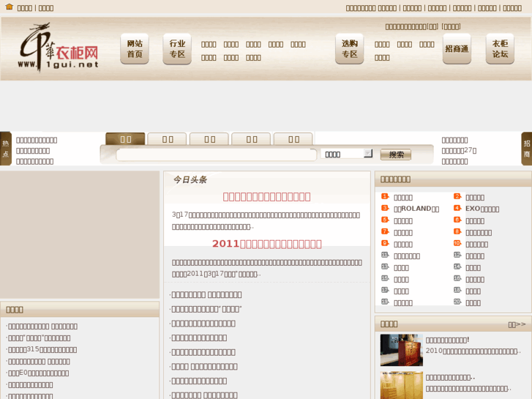The width and height of the screenshot is (532, 399).
Task: Open the red headline starting with 2011
Action: pos(266,244)
